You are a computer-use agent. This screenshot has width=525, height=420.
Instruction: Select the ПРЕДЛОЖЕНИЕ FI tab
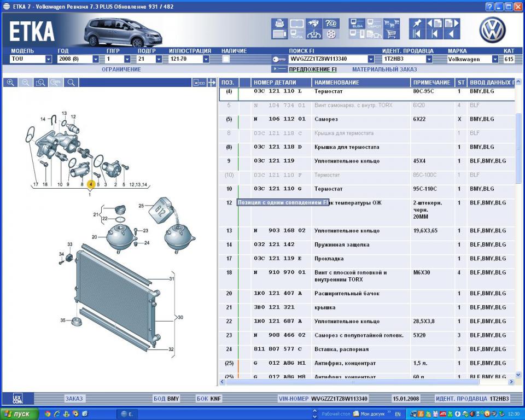click(313, 69)
